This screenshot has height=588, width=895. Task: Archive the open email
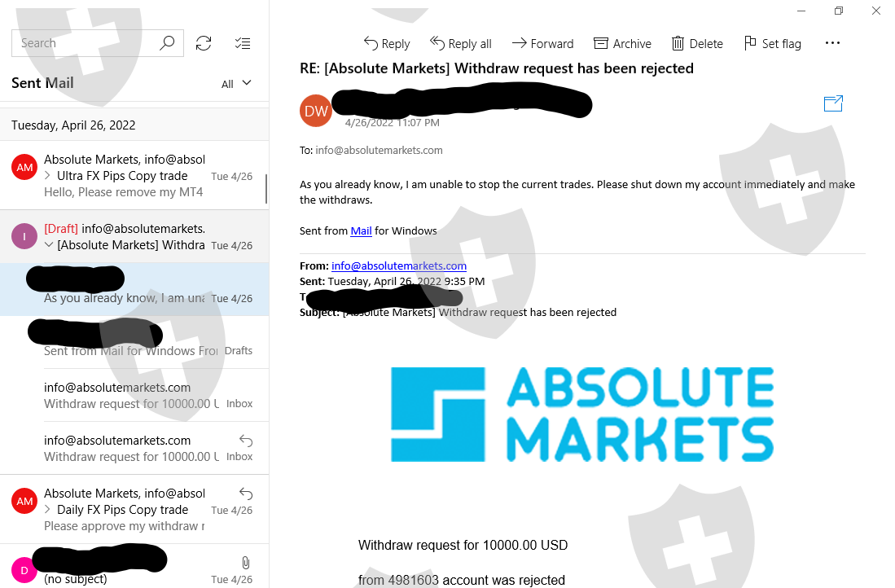click(622, 43)
